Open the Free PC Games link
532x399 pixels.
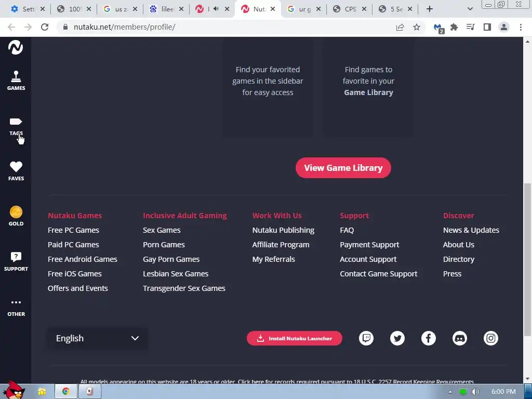point(73,230)
